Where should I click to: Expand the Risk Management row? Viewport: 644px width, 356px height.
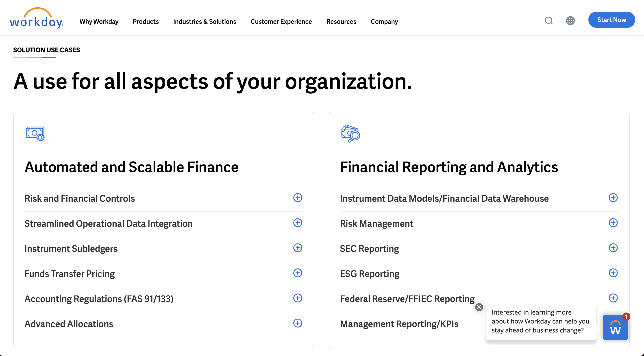point(613,223)
